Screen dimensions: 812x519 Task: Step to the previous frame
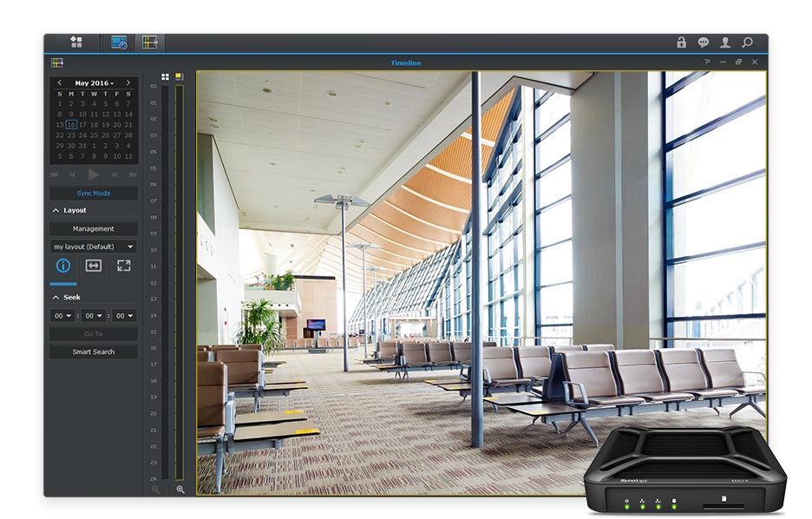72,175
